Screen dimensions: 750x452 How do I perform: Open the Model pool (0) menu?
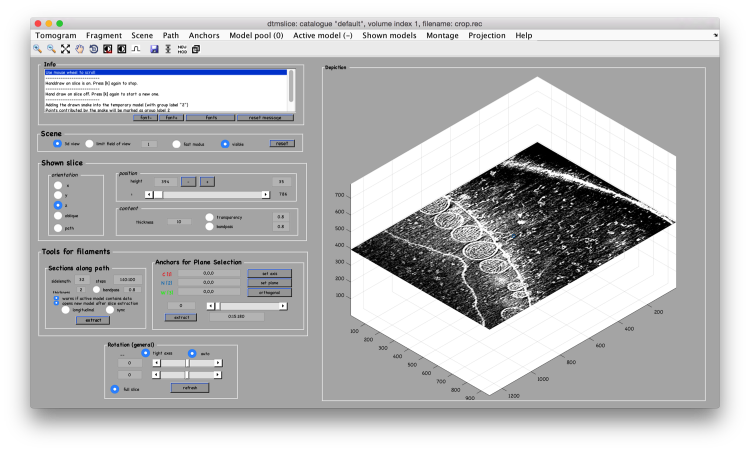pyautogui.click(x=255, y=35)
